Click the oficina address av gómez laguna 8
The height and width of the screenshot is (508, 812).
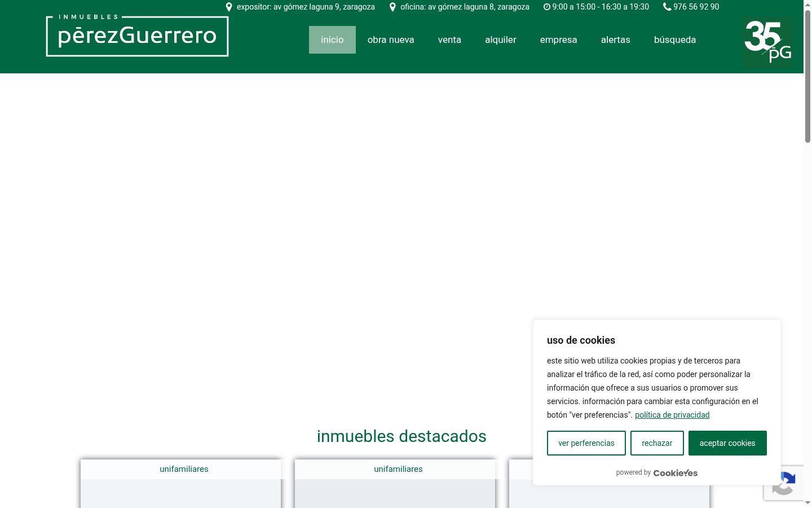click(465, 7)
